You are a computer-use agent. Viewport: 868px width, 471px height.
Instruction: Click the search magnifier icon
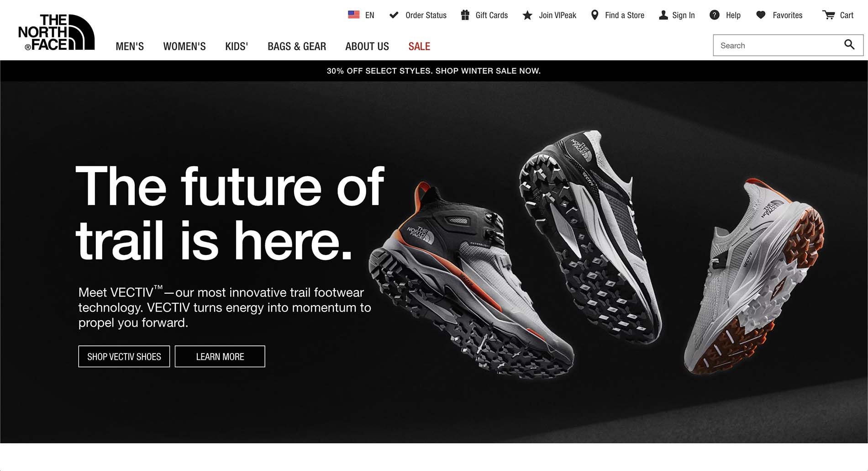pos(849,44)
